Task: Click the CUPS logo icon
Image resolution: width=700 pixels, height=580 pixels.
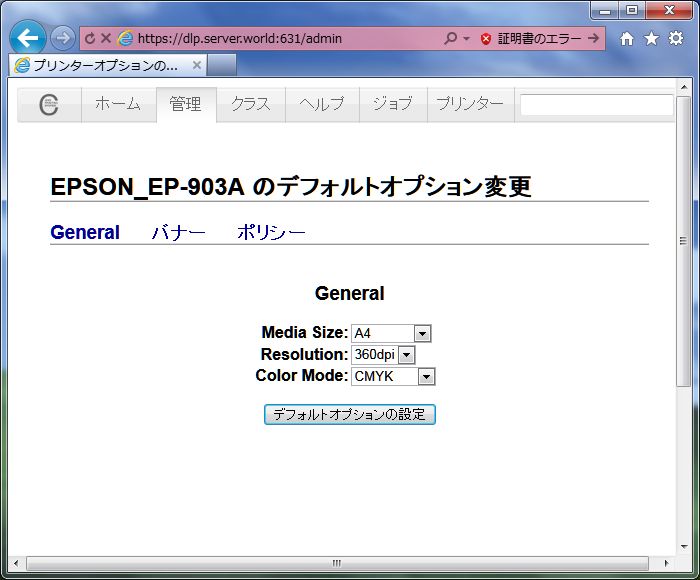Action: [49, 105]
